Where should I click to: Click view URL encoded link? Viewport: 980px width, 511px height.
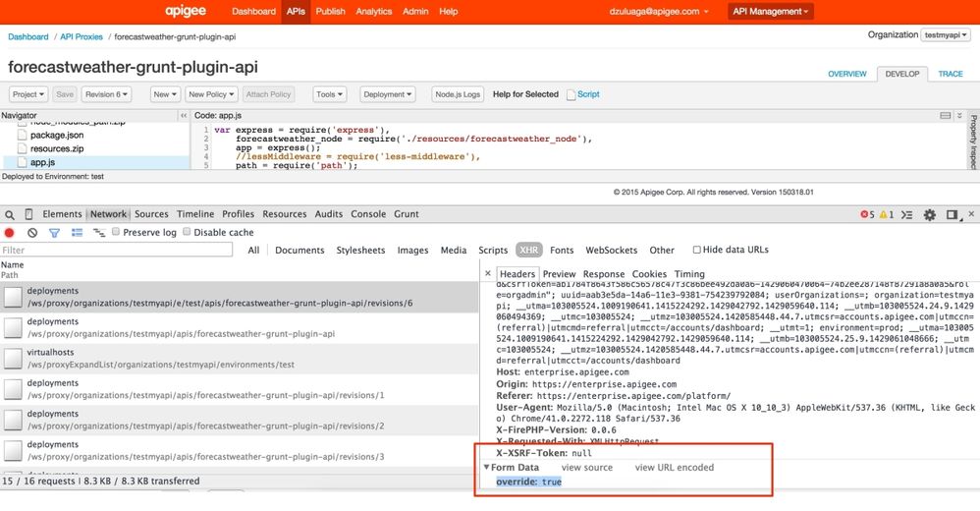point(675,467)
